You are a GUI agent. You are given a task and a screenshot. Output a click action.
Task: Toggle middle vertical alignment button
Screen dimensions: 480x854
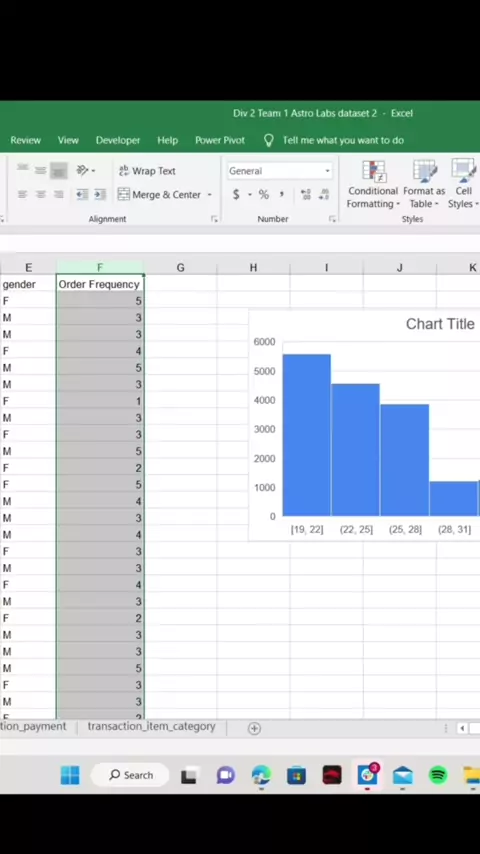click(40, 171)
